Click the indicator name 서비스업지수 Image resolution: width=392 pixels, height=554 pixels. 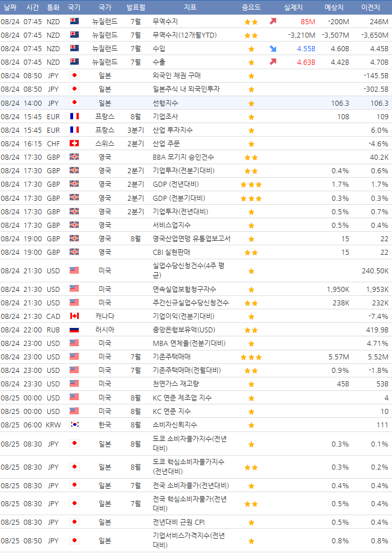172,225
